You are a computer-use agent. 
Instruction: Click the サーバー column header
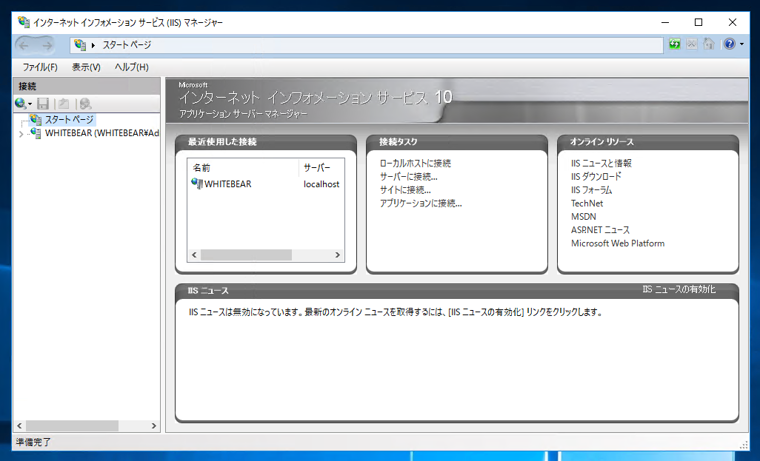pos(321,168)
